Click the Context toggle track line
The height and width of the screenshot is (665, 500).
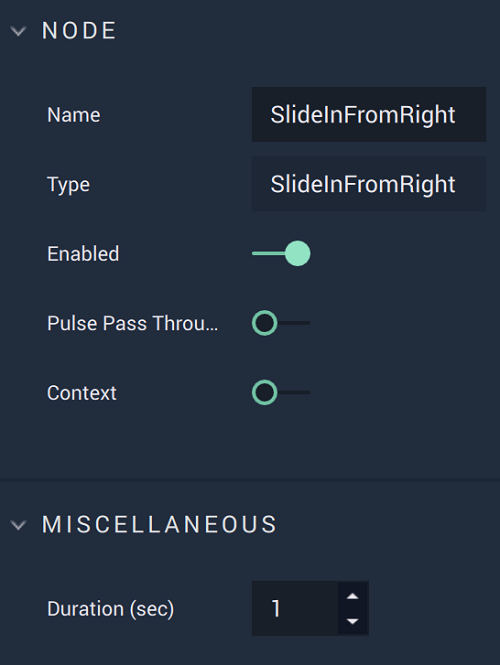pyautogui.click(x=294, y=393)
